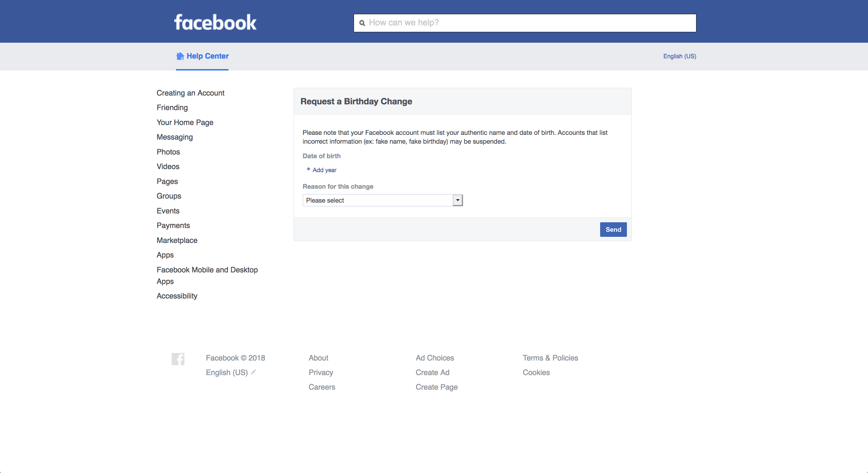The image size is (868, 473).
Task: Open the Privacy footer link
Action: 321,372
